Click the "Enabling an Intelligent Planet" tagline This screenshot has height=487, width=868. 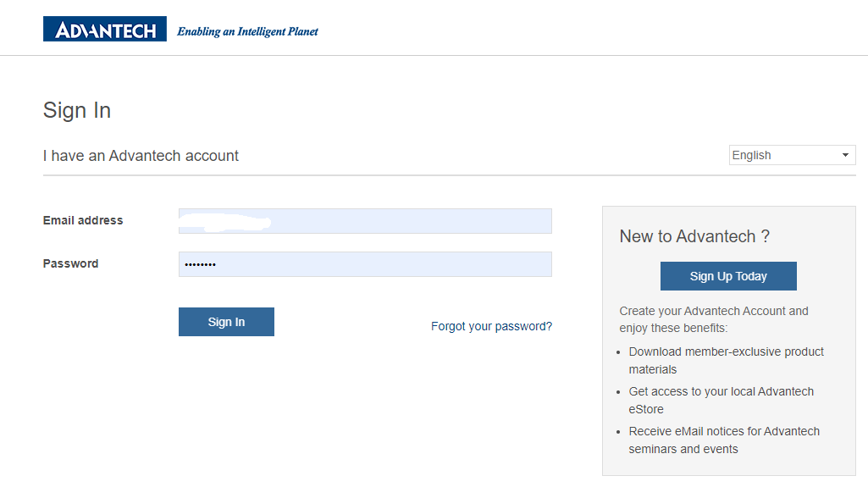click(247, 31)
